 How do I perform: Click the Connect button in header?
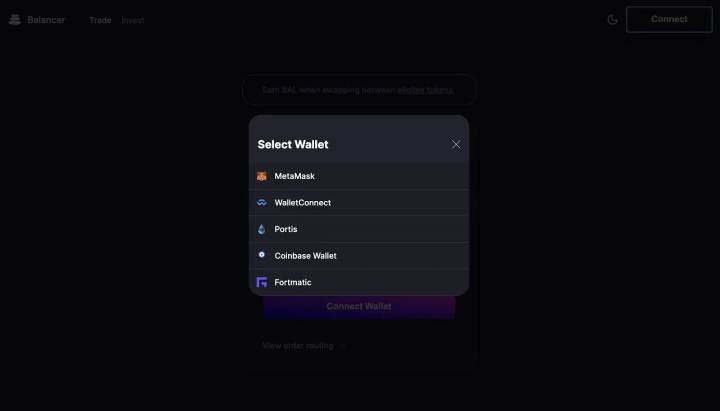coord(669,19)
